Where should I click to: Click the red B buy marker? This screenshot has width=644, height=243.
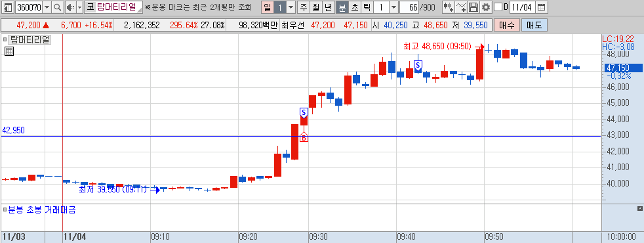point(304,138)
